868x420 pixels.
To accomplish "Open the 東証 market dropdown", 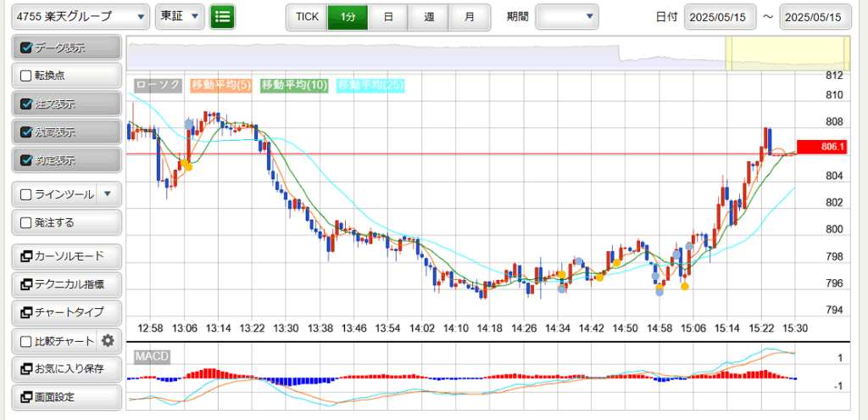I will (x=180, y=17).
